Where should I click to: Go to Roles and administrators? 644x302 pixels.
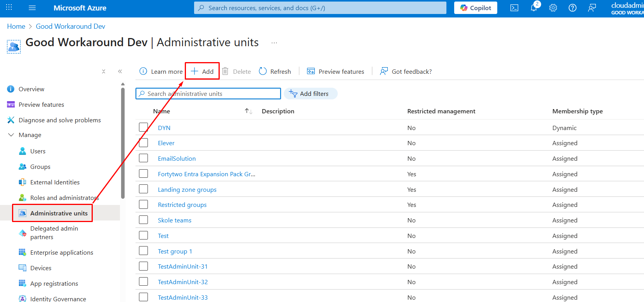click(x=64, y=198)
